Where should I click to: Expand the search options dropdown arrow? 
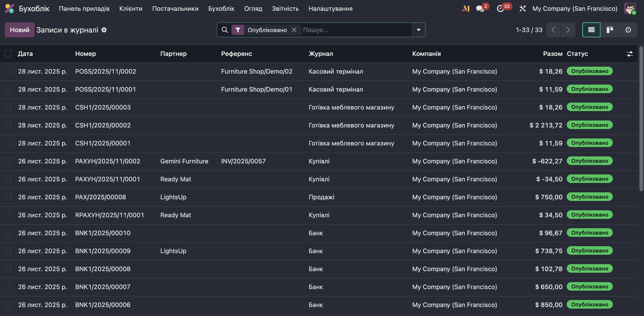419,30
